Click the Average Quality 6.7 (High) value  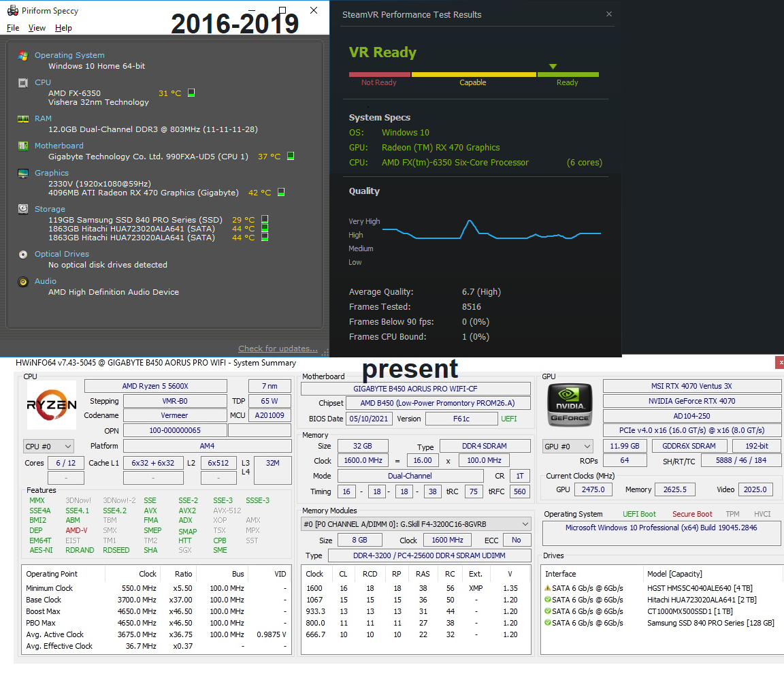(481, 292)
